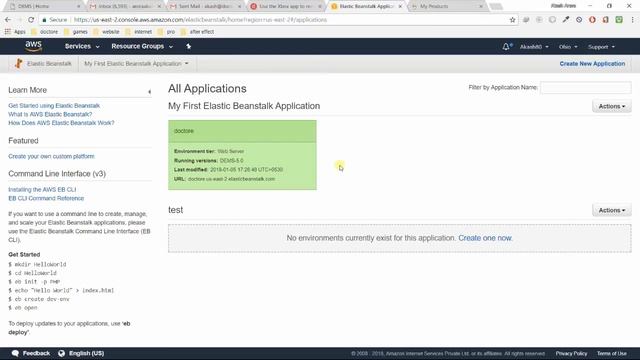Open What is AWS Elastic Beanstalk link
The height and width of the screenshot is (360, 640).
[x=50, y=114]
